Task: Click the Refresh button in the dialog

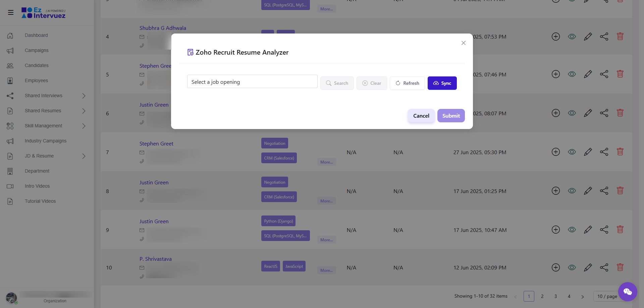Action: [x=407, y=83]
